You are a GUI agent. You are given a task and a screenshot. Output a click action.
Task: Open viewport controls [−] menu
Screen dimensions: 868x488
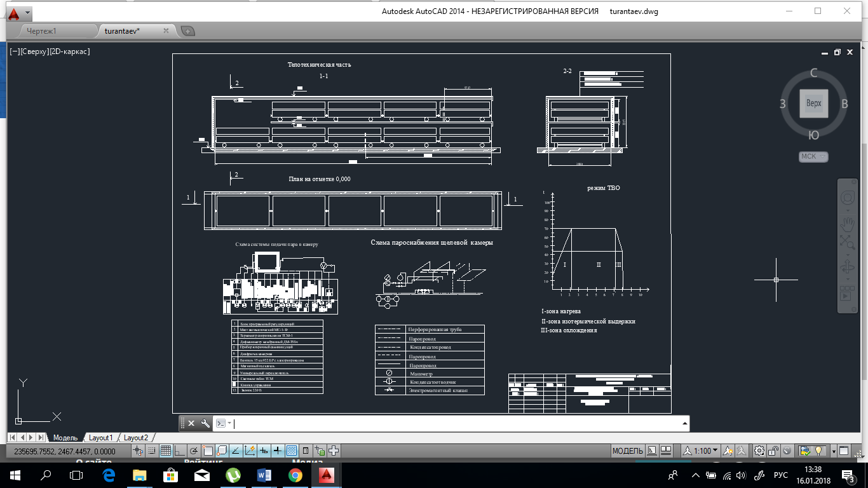[x=14, y=51]
